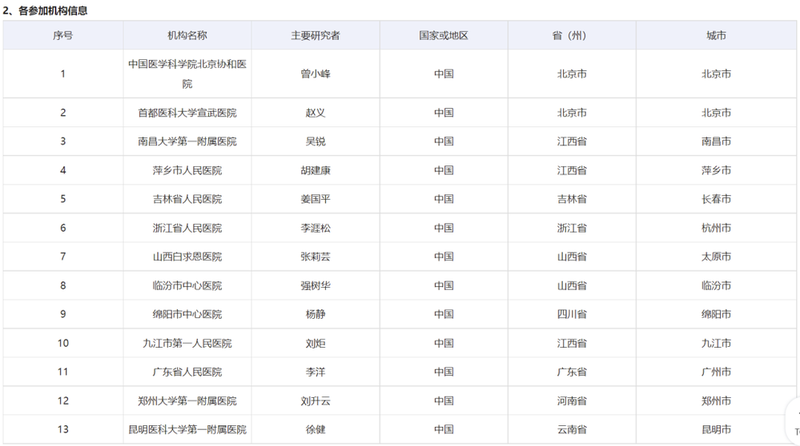Select the 山西白求恩医院 cell
Viewport: 800px width, 446px height.
tap(188, 257)
